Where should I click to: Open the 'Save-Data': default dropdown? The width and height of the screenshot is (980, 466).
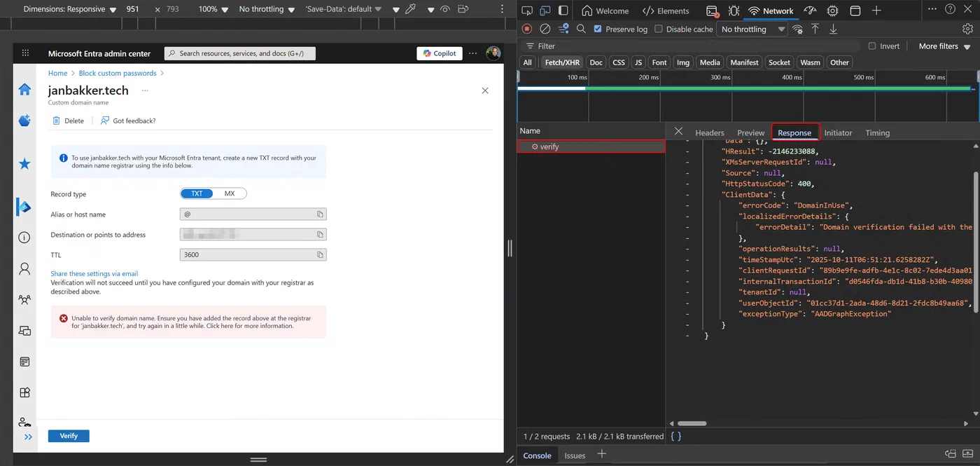pyautogui.click(x=344, y=10)
